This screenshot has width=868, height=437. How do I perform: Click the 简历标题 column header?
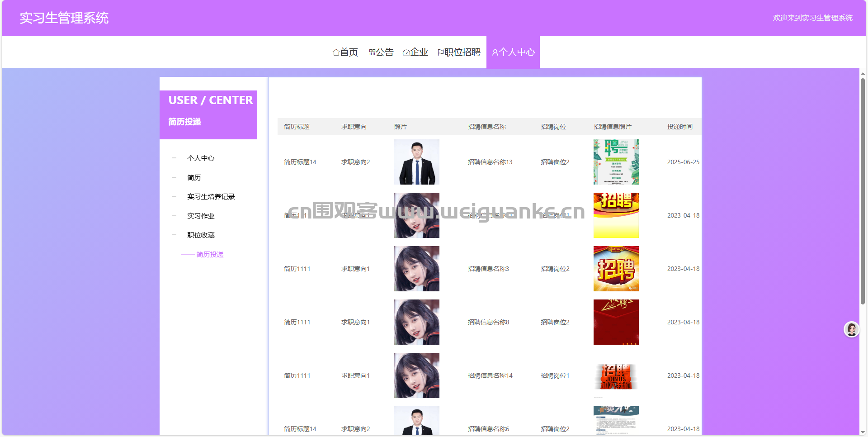[297, 127]
